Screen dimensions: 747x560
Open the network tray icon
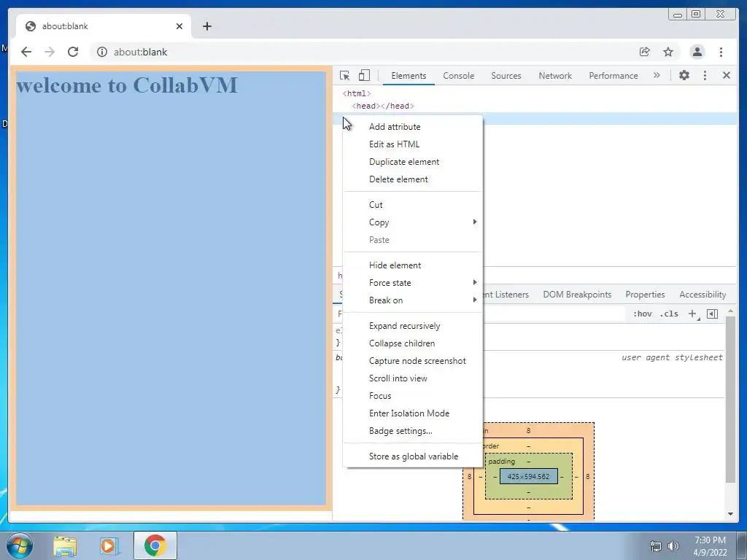tap(656, 546)
